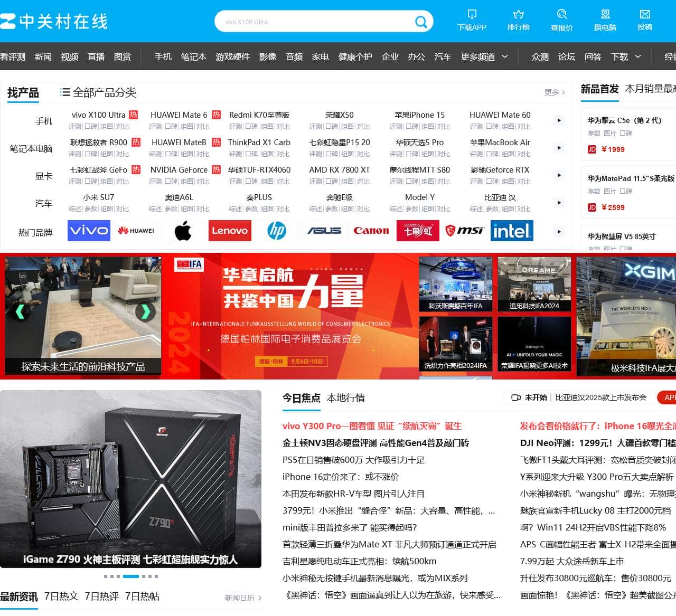Open the 攒电脑 PC build icon
Viewport: 676px width, 616px height.
605,14
